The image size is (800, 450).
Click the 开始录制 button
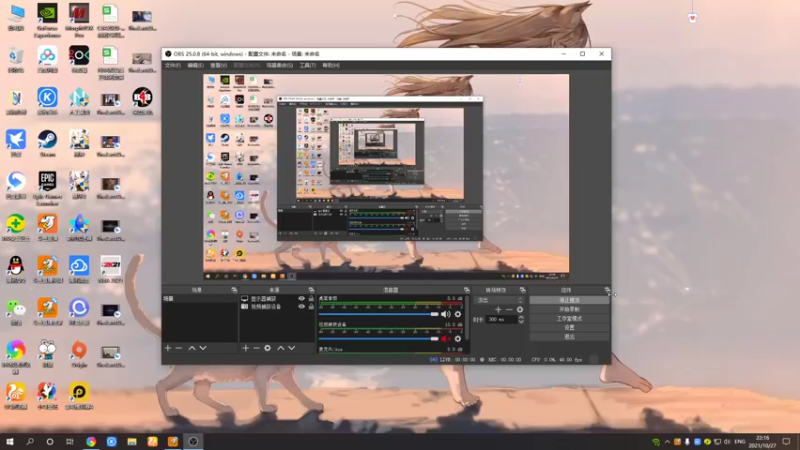click(x=569, y=309)
